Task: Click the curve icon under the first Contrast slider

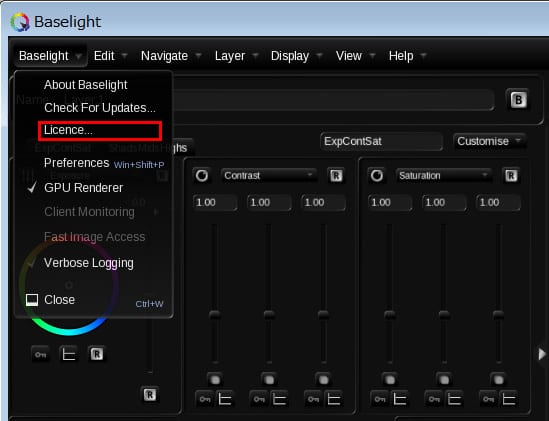Action: coord(224,399)
